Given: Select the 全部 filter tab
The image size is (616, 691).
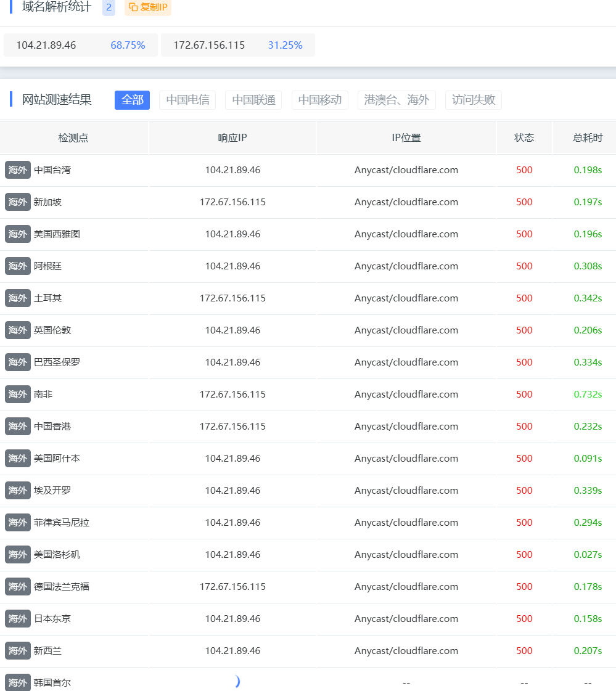Looking at the screenshot, I should pos(132,100).
